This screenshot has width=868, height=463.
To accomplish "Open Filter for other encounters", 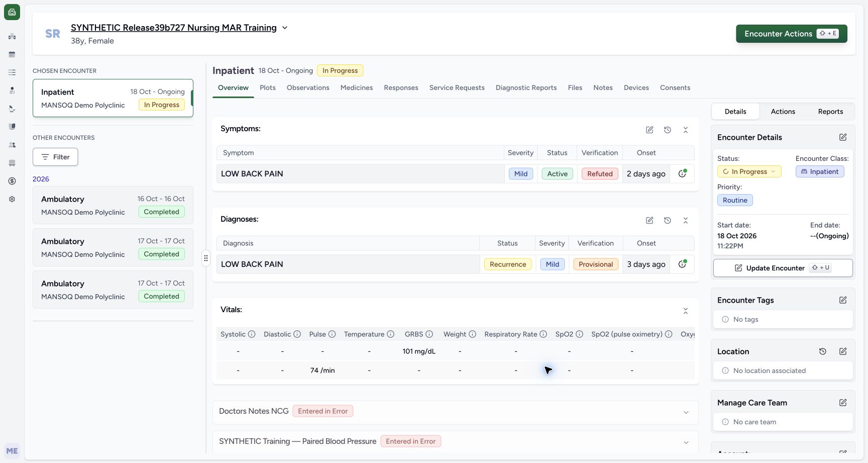I will tap(55, 157).
